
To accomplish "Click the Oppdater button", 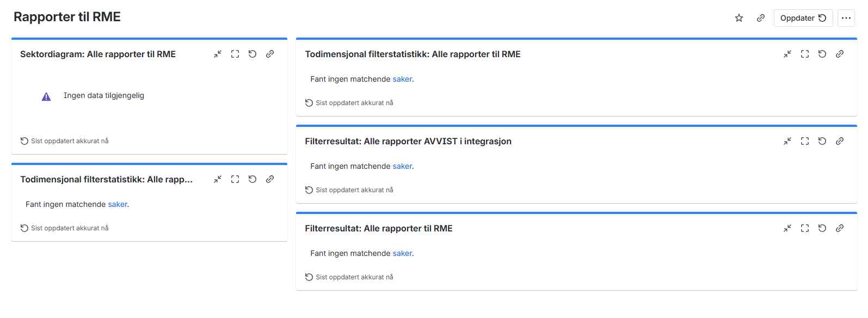I will (803, 18).
